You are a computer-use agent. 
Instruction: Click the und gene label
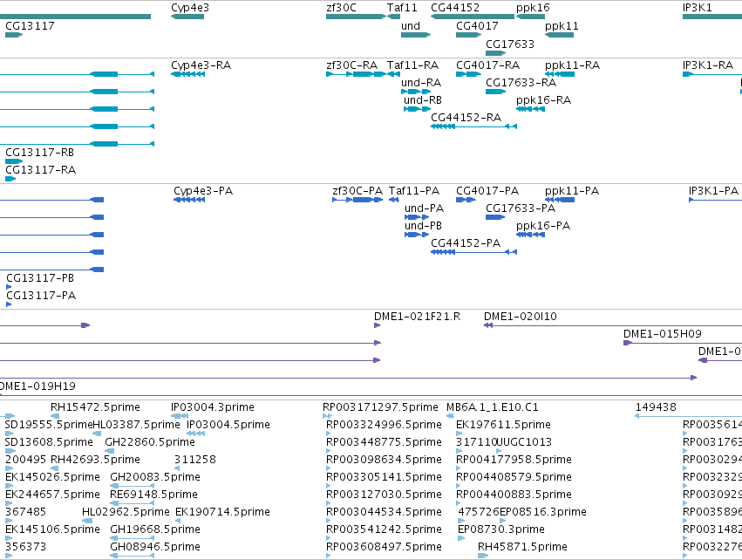pos(411,25)
